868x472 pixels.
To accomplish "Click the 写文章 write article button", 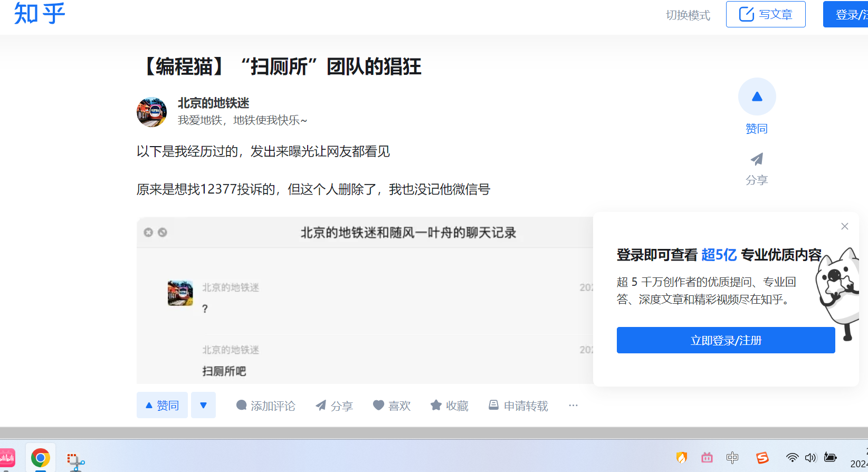I will [x=766, y=14].
